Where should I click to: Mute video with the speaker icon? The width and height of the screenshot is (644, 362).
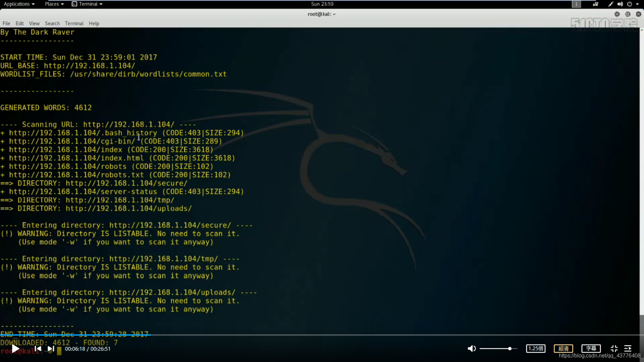472,349
